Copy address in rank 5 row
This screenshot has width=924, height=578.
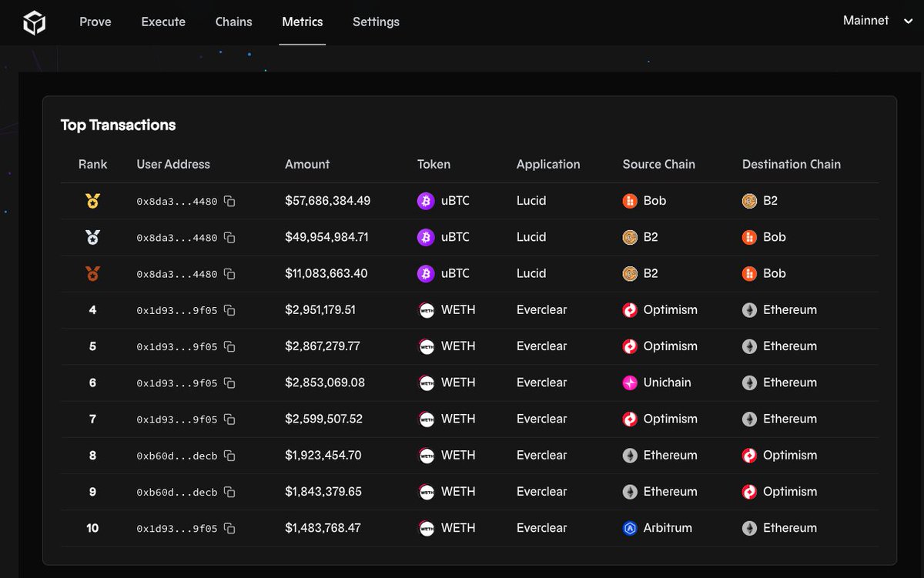[x=229, y=347]
